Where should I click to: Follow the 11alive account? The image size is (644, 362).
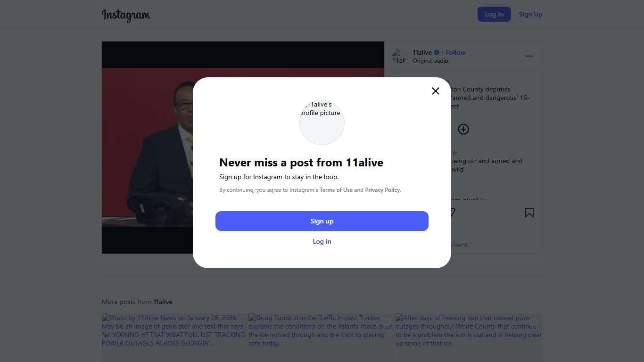click(x=455, y=52)
